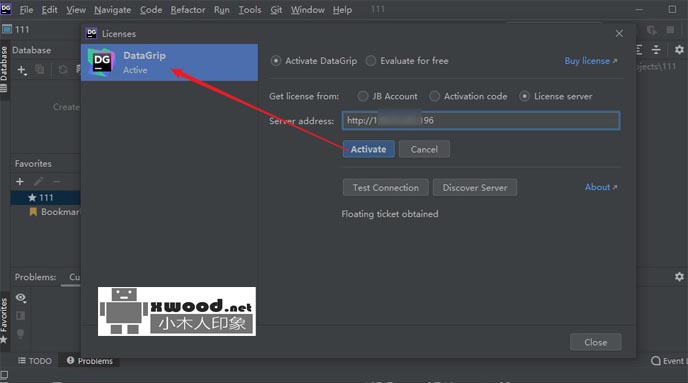This screenshot has height=383, width=688.
Task: Click the lightbulb icon in Problems panel
Action: [20, 333]
